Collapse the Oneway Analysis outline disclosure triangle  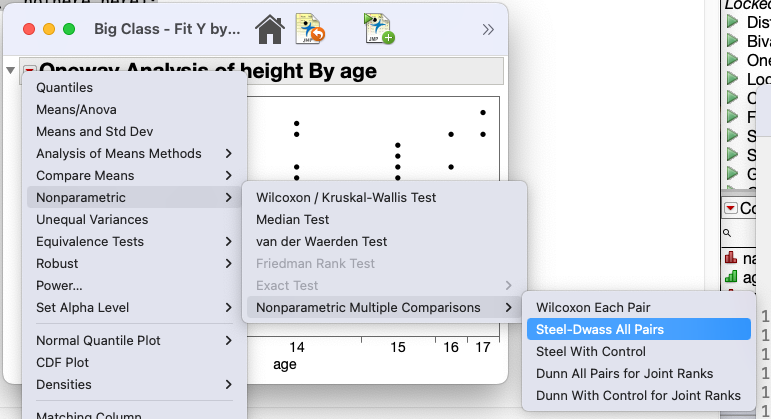pyautogui.click(x=10, y=70)
